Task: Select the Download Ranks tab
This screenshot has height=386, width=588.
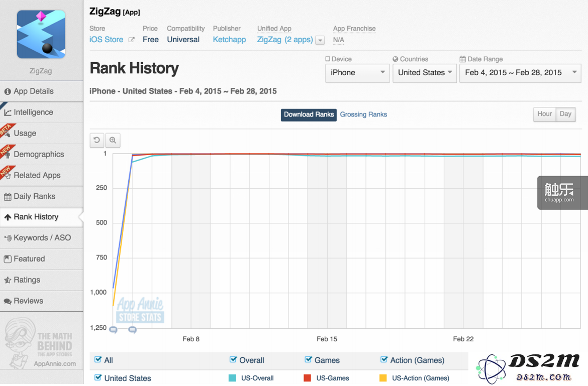Action: click(309, 114)
